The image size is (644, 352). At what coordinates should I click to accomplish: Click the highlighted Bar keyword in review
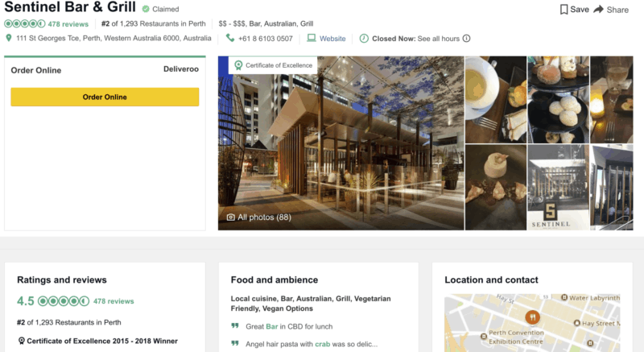272,326
